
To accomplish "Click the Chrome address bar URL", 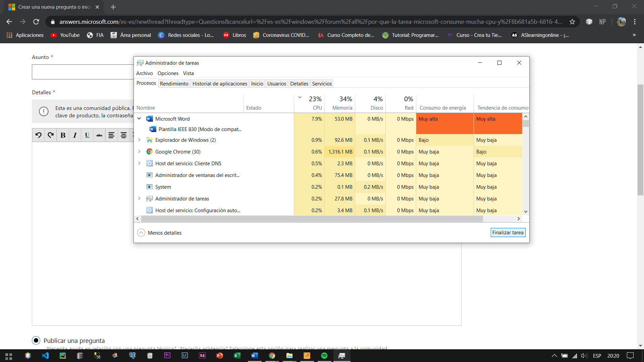I will click(310, 22).
